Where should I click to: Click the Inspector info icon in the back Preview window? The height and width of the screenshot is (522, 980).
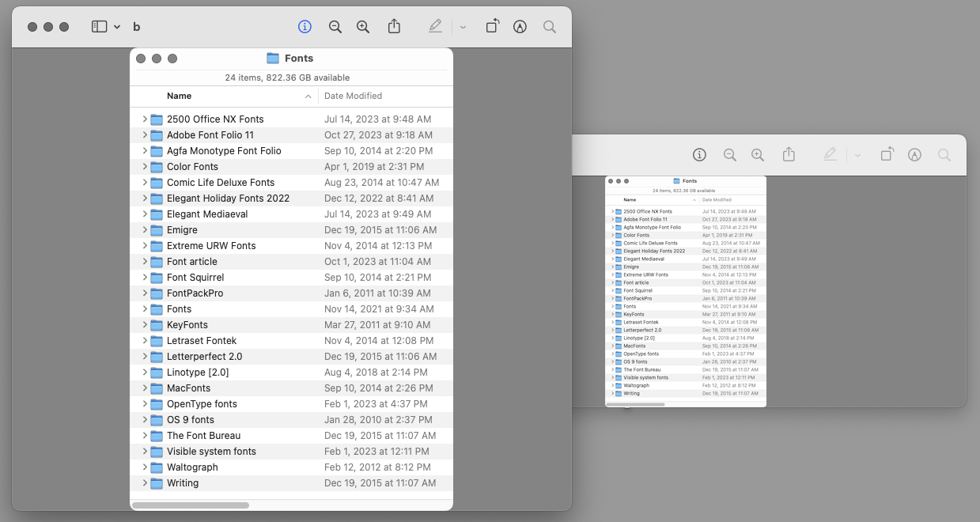pyautogui.click(x=699, y=155)
